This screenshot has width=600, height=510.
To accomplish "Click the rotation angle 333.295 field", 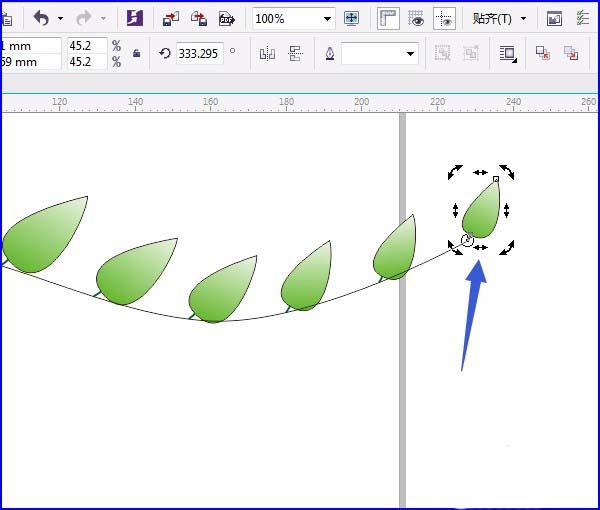I will point(199,53).
